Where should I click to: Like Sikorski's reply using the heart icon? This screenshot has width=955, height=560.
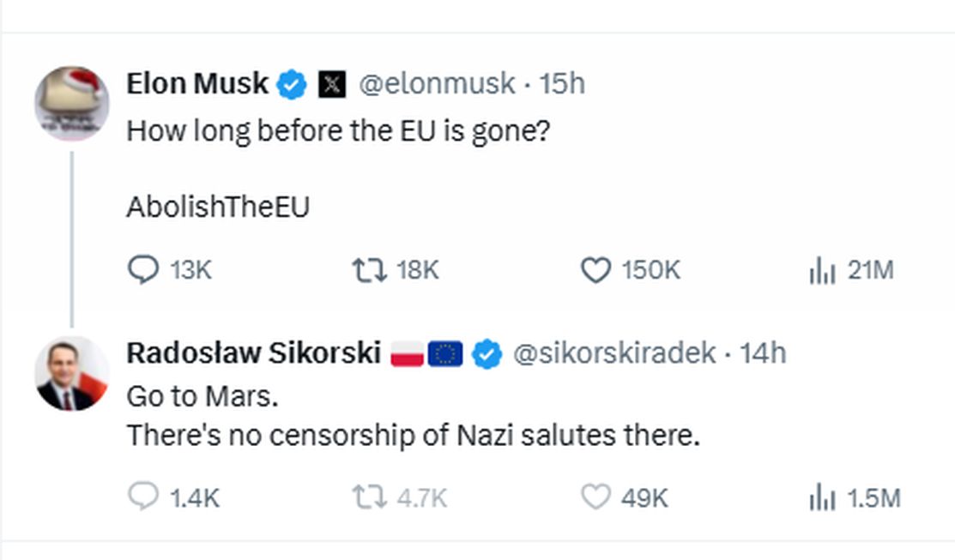(596, 496)
